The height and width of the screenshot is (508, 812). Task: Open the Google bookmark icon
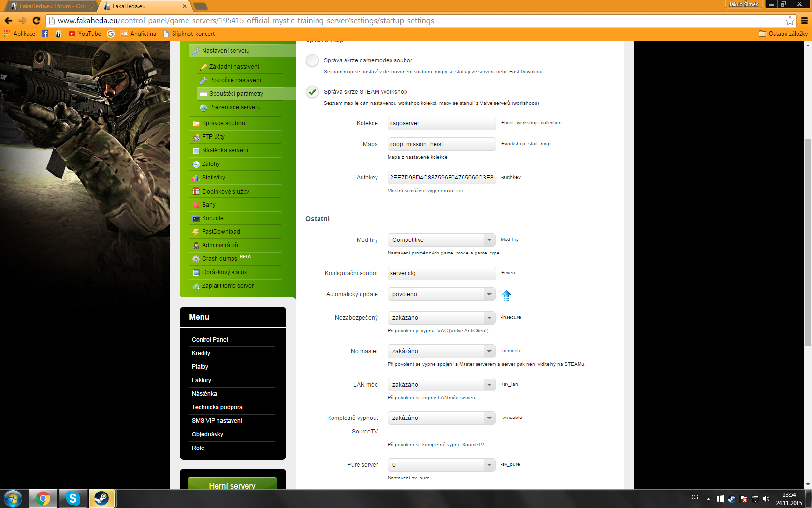point(111,34)
